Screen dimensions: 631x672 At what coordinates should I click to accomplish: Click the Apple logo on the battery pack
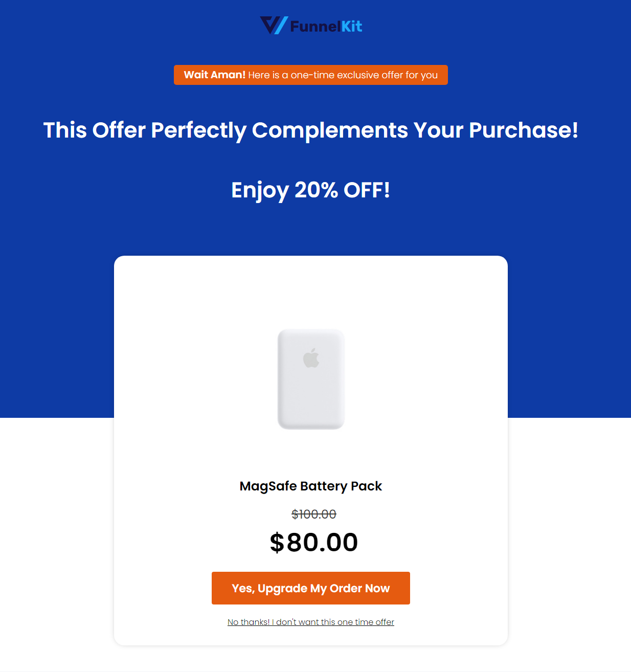[311, 358]
